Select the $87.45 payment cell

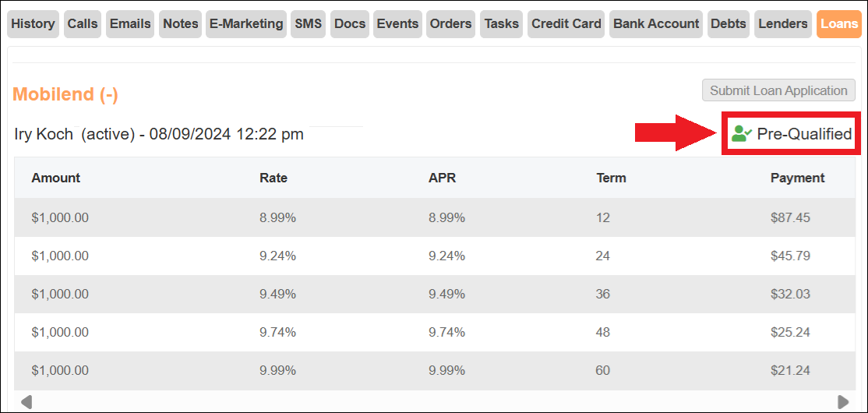click(791, 217)
